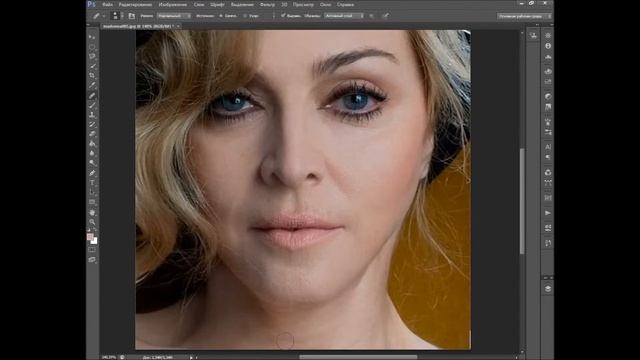Select the Type tool
Screen dimensions: 640x360
[x=92, y=183]
